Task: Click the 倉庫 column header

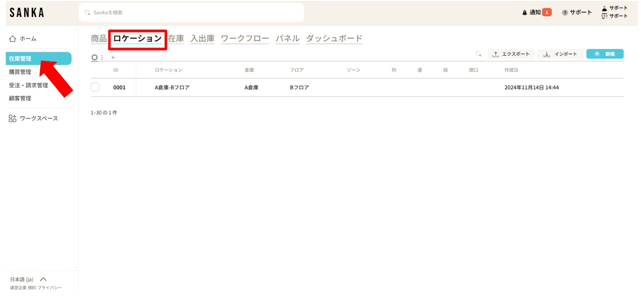Action: 249,70
